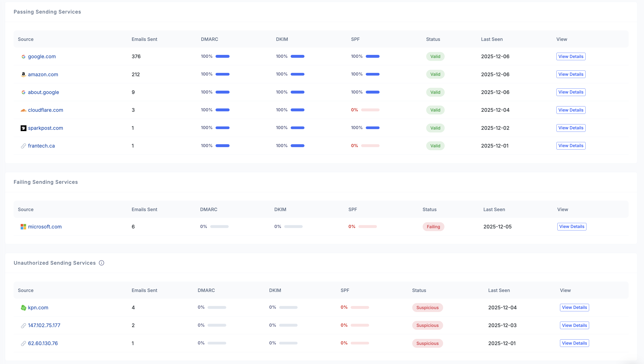
Task: Click the Failing status badge for microsoft.com
Action: point(433,226)
